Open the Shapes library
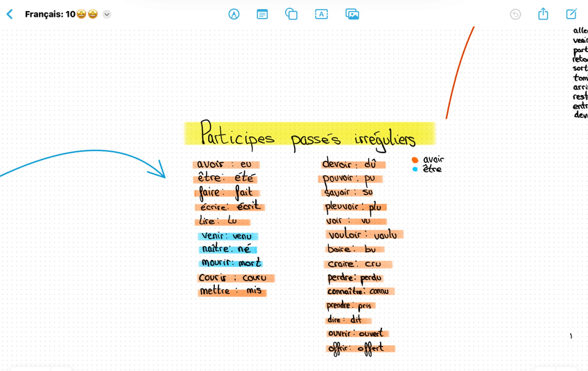Image resolution: width=588 pixels, height=371 pixels. [x=291, y=14]
